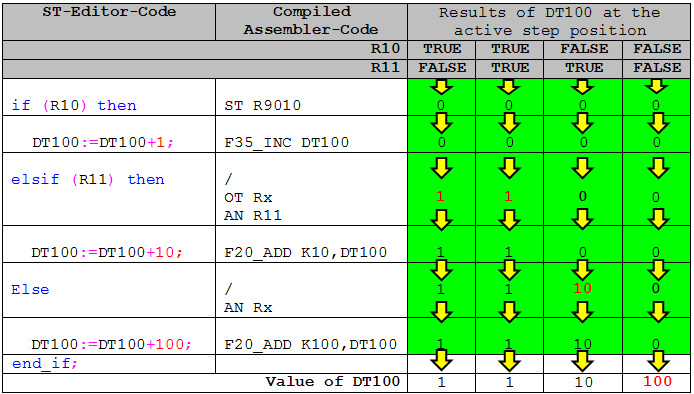Select the F35_INC DT100 assembler cell
694x394 pixels.
[x=311, y=134]
